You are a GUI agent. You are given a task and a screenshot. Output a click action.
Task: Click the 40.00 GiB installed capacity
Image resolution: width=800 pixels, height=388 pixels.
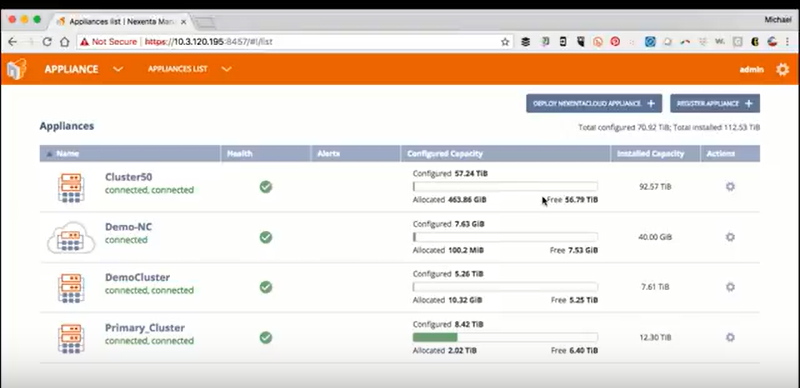655,237
